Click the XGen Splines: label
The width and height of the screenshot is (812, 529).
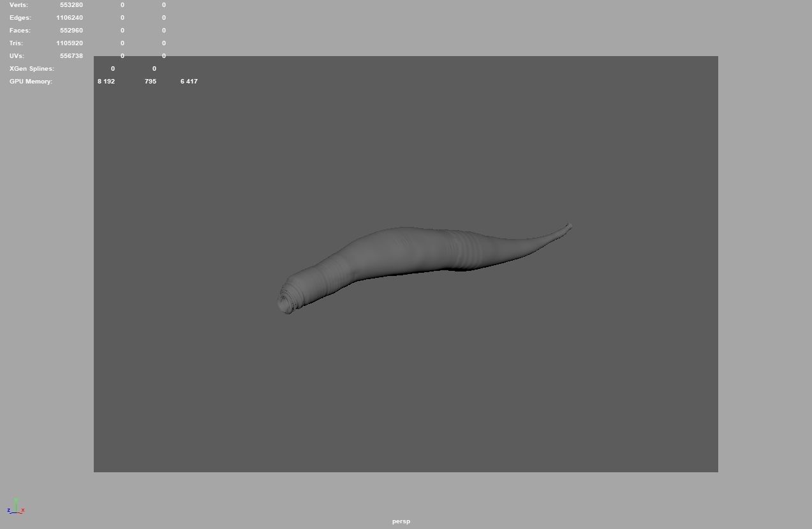click(32, 69)
